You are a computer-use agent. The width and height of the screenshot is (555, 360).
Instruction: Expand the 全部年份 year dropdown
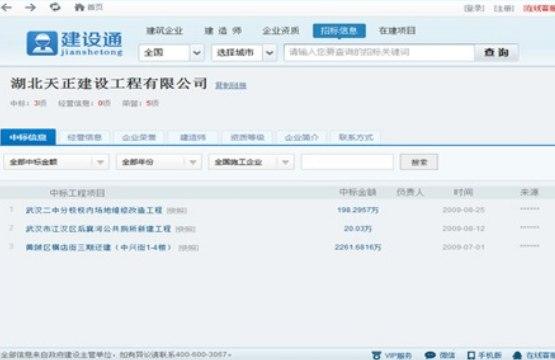click(159, 162)
